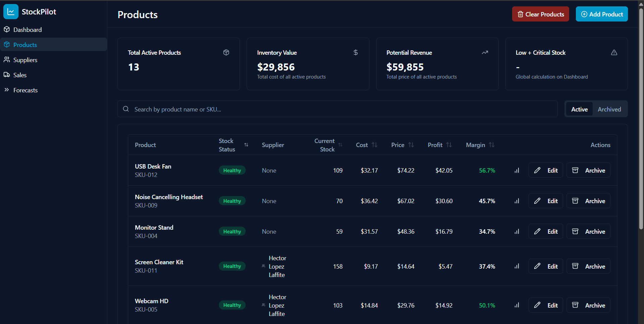Edit the Monitor Stand product

coord(545,231)
